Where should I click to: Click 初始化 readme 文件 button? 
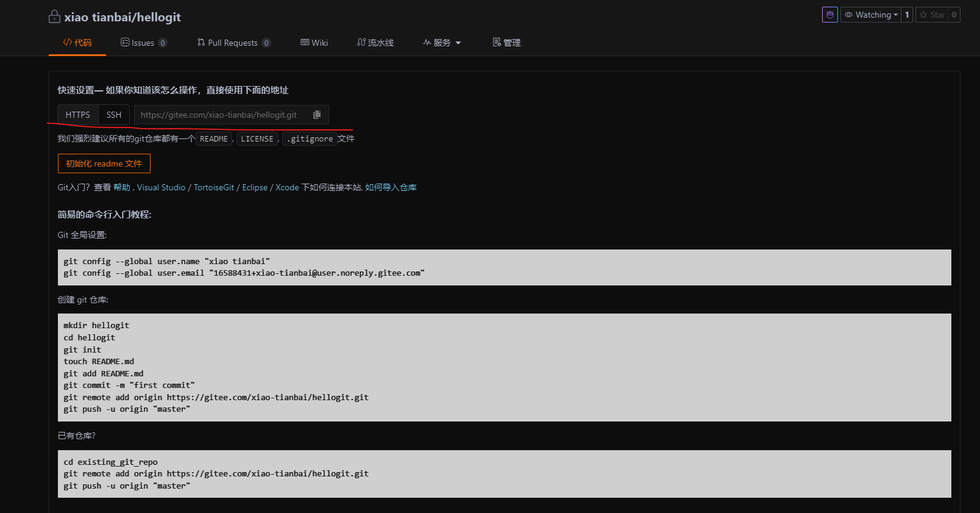pyautogui.click(x=104, y=163)
